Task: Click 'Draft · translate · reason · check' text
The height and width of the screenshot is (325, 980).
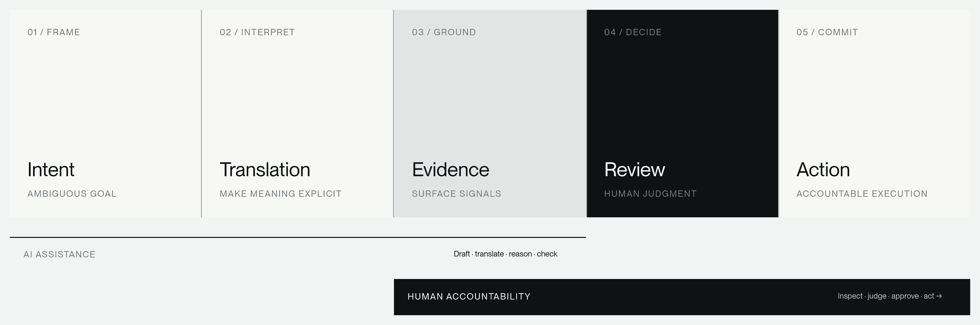Action: 505,254
